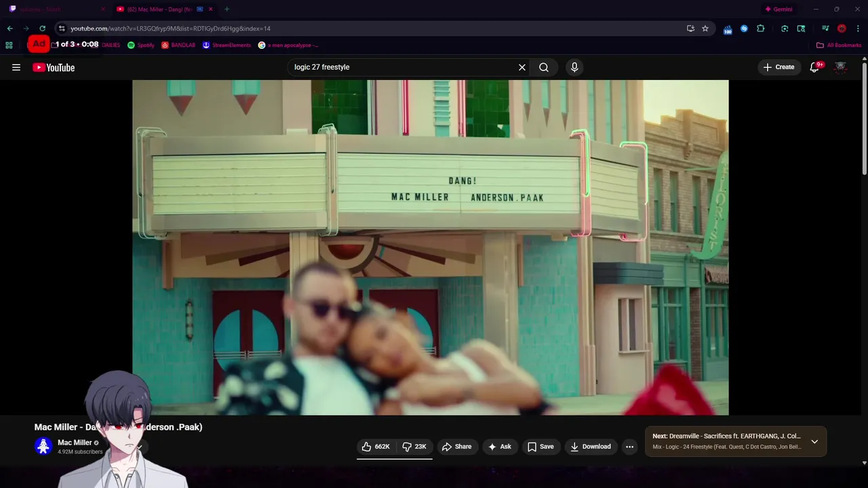This screenshot has height=488, width=868.
Task: Open the screen capture extension icon
Action: [x=785, y=28]
